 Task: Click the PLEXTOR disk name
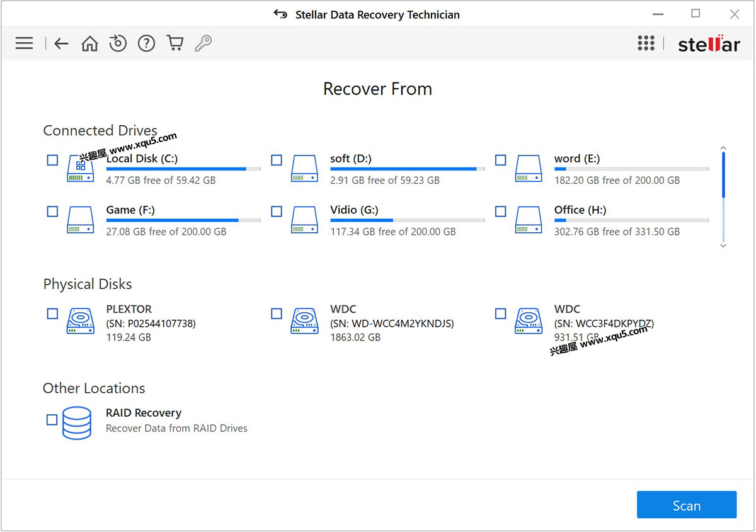click(129, 309)
